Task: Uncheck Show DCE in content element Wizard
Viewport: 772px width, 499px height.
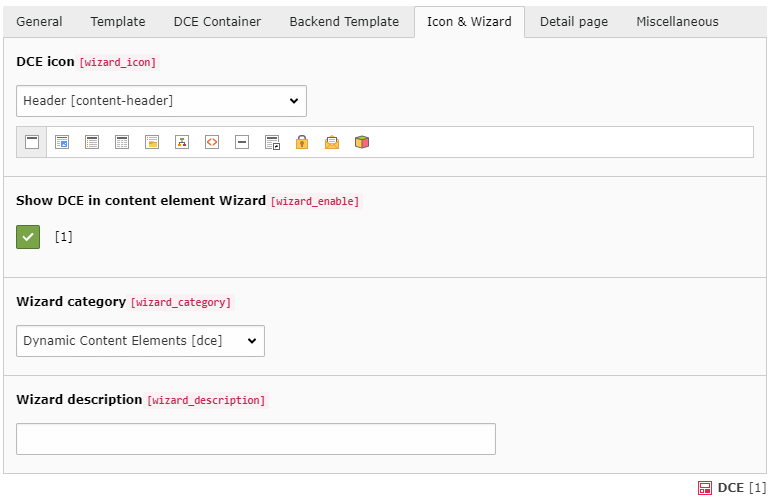Action: pos(28,237)
